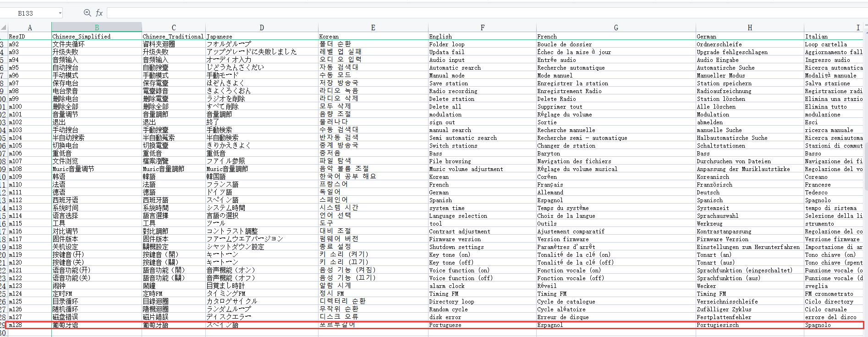Click the 'Music volume adjustment' cell
This screenshot has height=337, width=868.
[482, 169]
